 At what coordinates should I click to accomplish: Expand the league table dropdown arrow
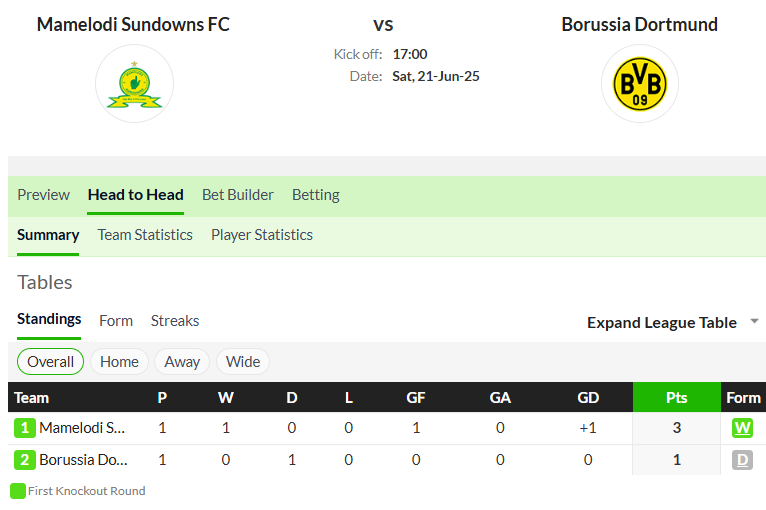pyautogui.click(x=754, y=321)
